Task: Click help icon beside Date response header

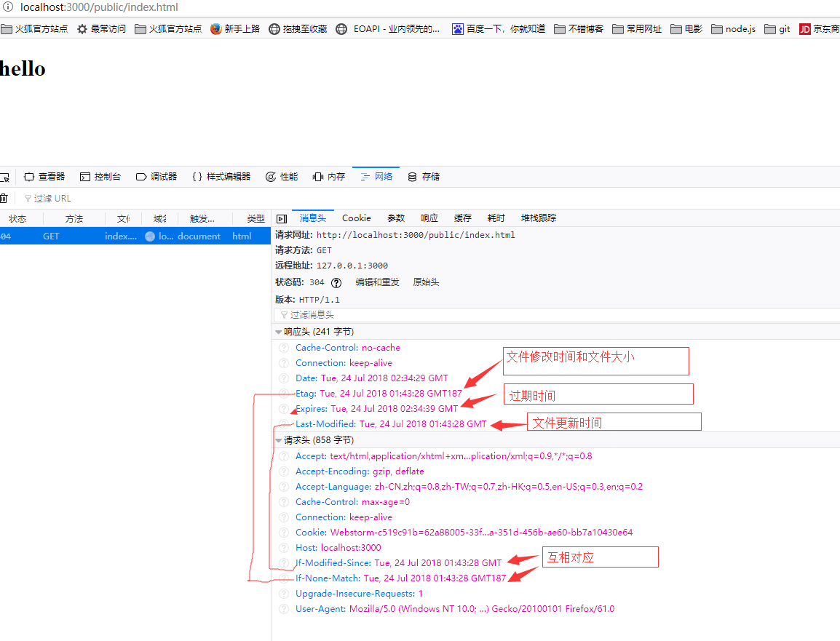Action: point(284,378)
